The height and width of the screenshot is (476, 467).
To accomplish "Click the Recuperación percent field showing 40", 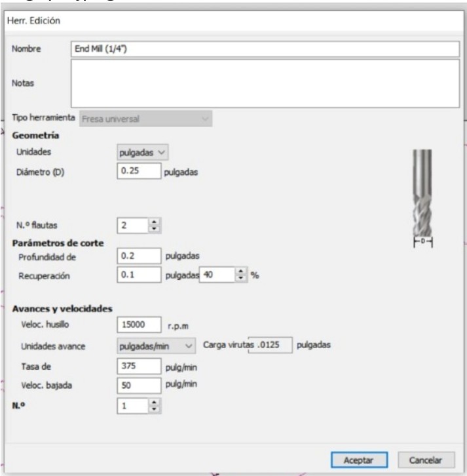I will click(217, 275).
